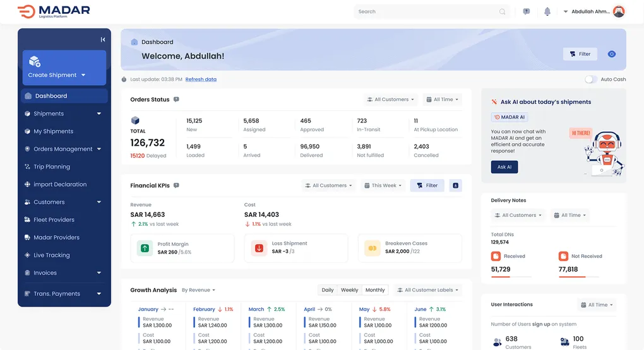Click the Orders Status info icon
This screenshot has height=350, width=644.
176,100
